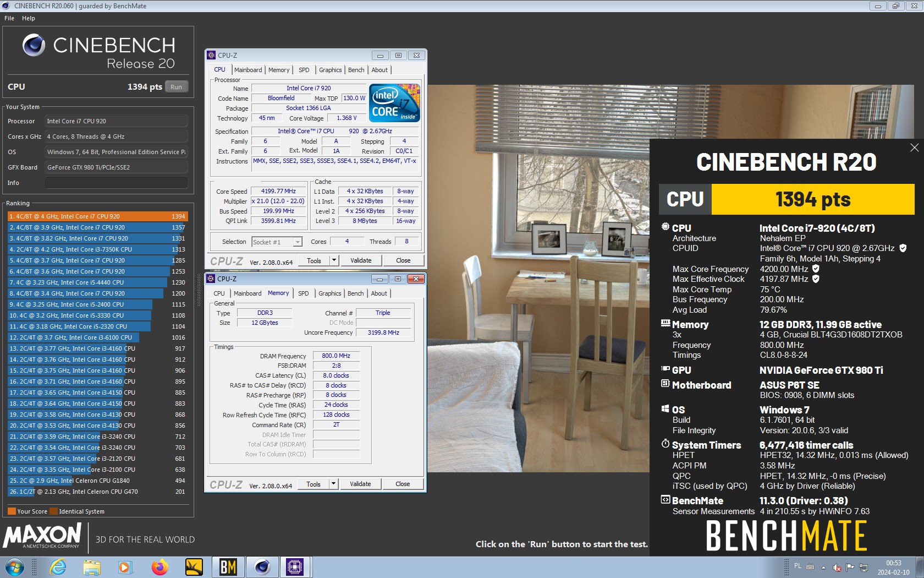Click the Core Speed value 4199.77 MHz

(x=278, y=191)
